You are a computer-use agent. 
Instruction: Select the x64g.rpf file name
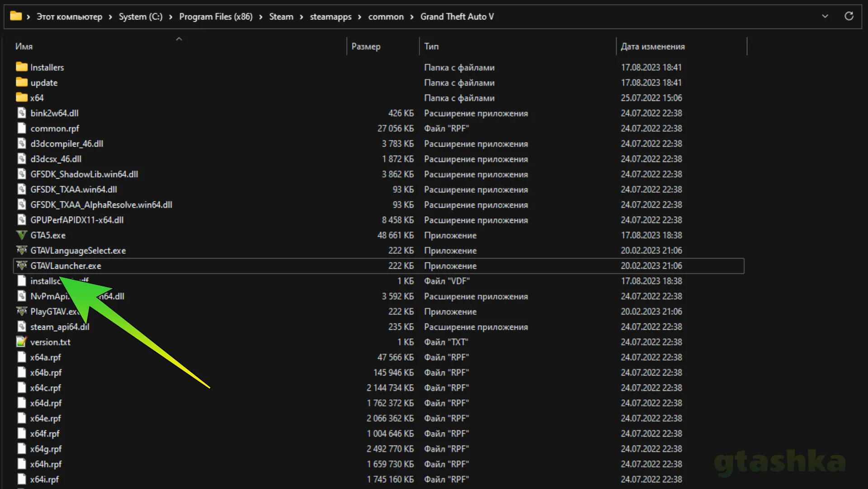pos(46,449)
